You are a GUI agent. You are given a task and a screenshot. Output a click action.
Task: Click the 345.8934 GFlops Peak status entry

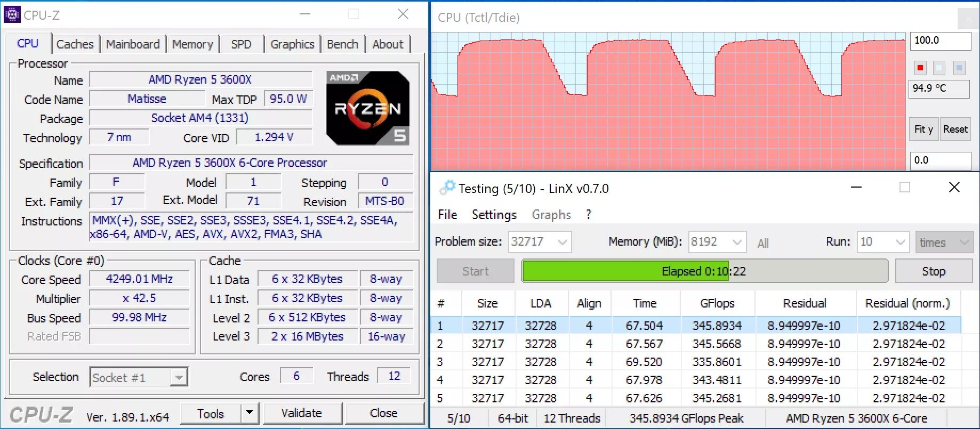[x=686, y=418]
